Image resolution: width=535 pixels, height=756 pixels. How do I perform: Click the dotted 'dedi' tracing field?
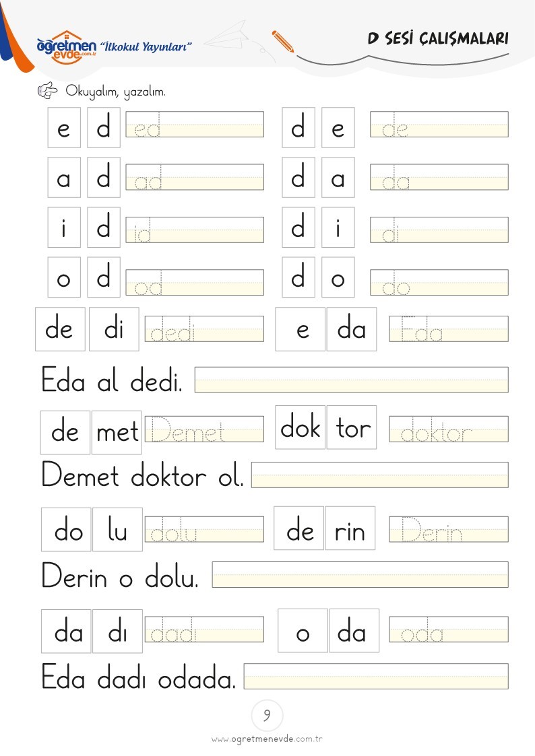[205, 329]
